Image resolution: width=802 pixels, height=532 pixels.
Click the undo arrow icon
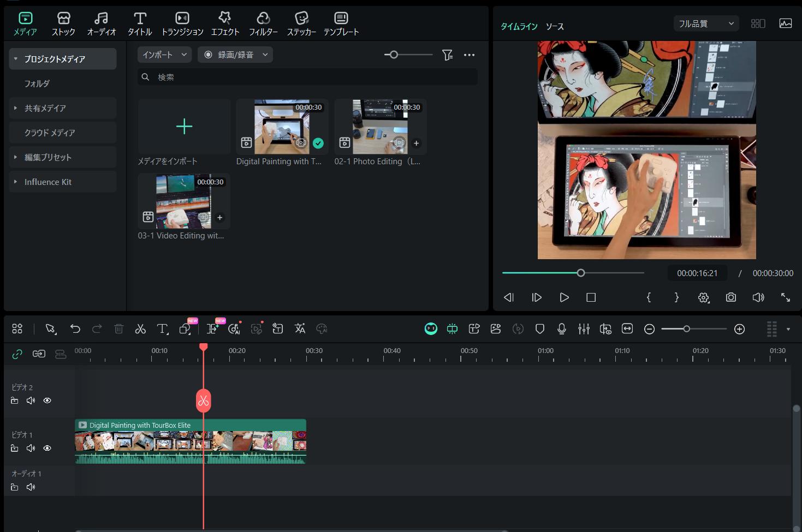(x=75, y=329)
